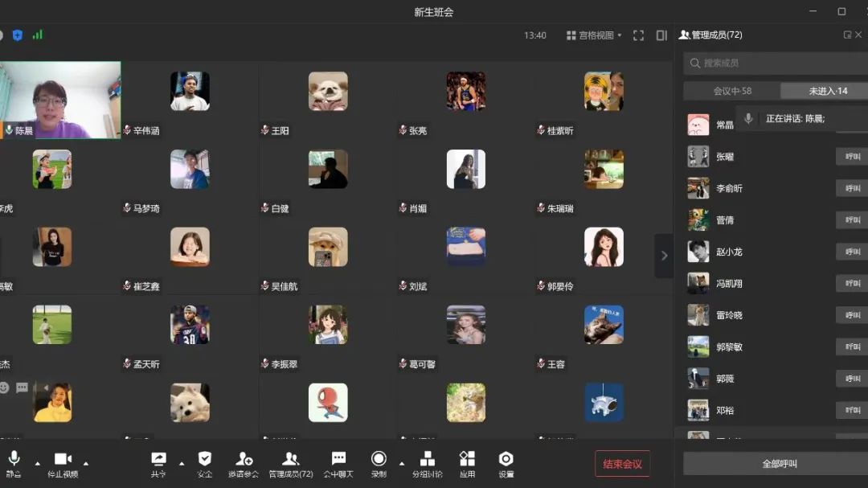Start recording with the 录制 icon

(x=379, y=461)
